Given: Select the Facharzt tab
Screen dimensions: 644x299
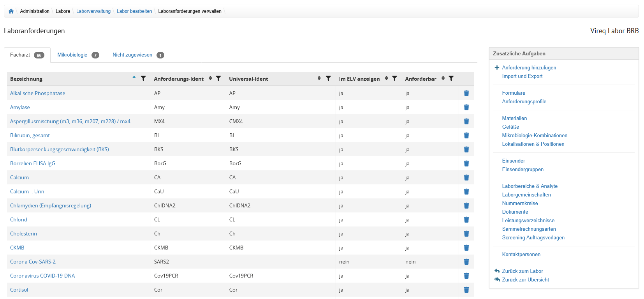Looking at the screenshot, I should 20,55.
